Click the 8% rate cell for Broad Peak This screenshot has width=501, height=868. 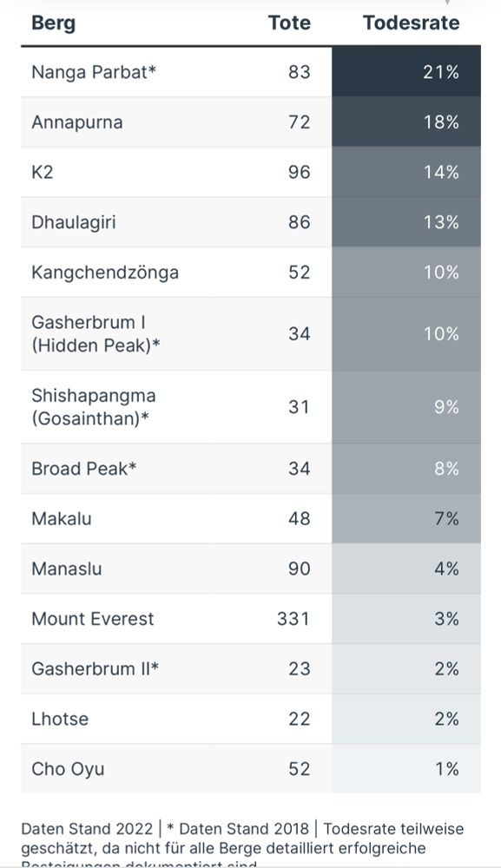click(x=406, y=469)
